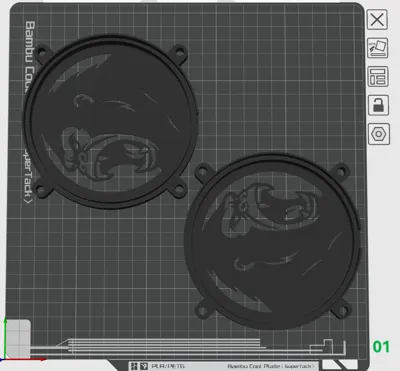Image resolution: width=400 pixels, height=371 pixels.
Task: Click the light gray origin square on bed
Action: point(19,337)
